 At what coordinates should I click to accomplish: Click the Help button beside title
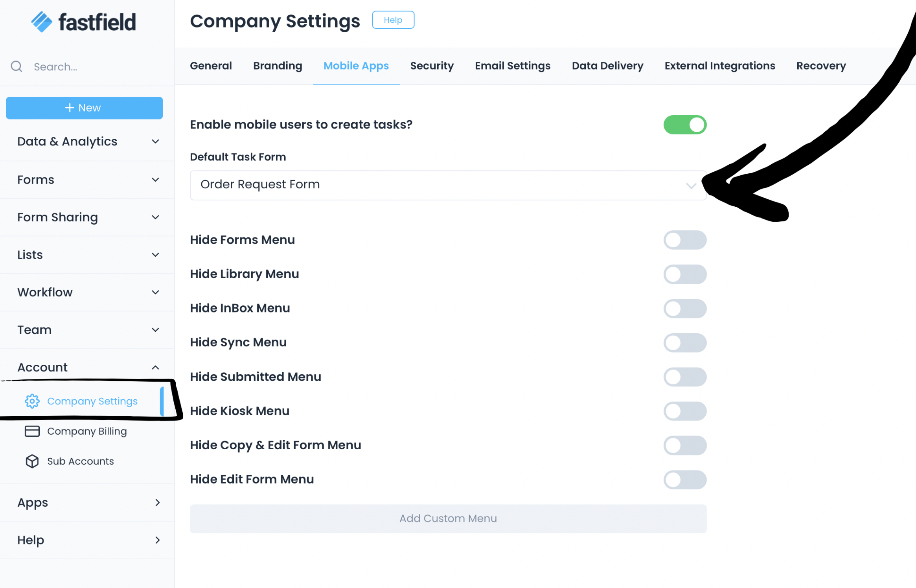click(x=393, y=20)
